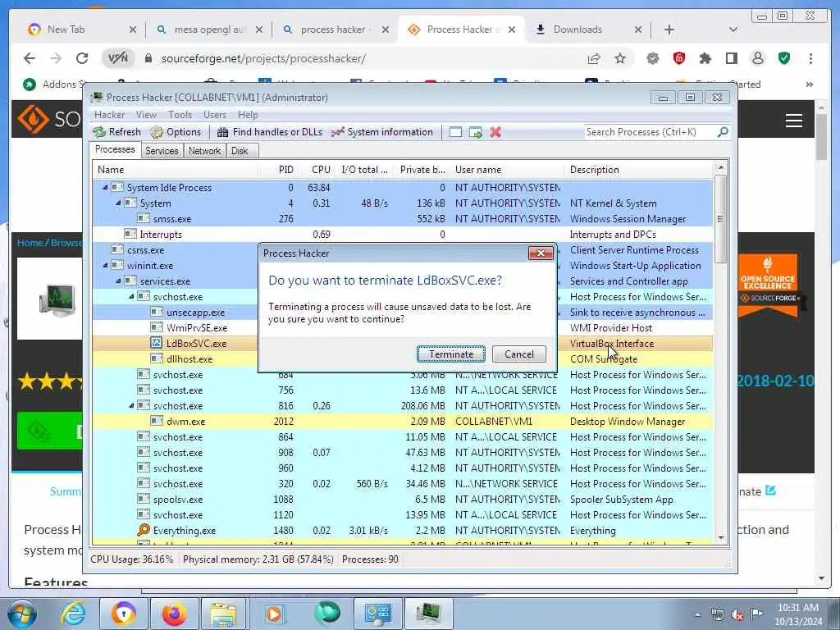Viewport: 840px width, 630px height.
Task: Click the find window and thread icon
Action: point(475,132)
